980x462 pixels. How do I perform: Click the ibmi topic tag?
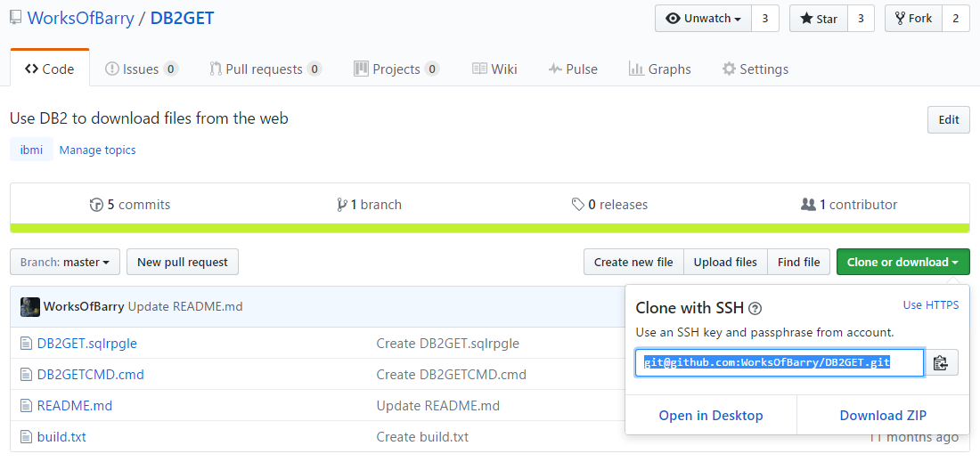tap(31, 150)
